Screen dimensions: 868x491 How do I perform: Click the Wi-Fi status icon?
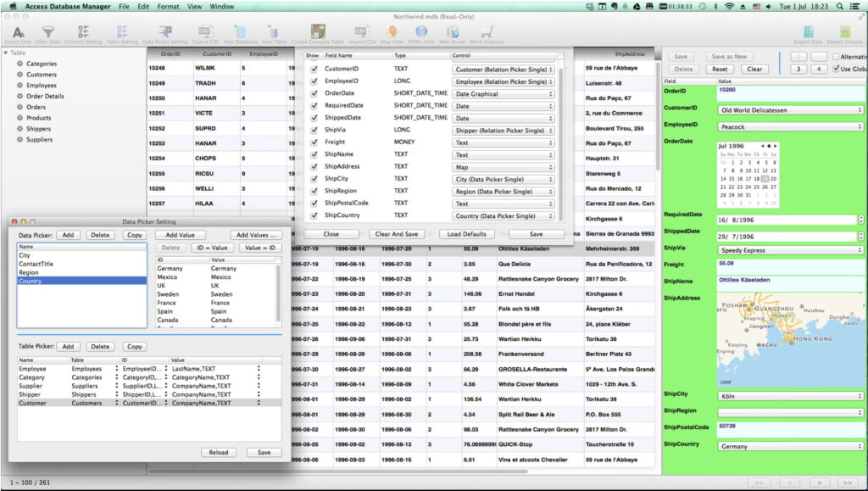[729, 7]
